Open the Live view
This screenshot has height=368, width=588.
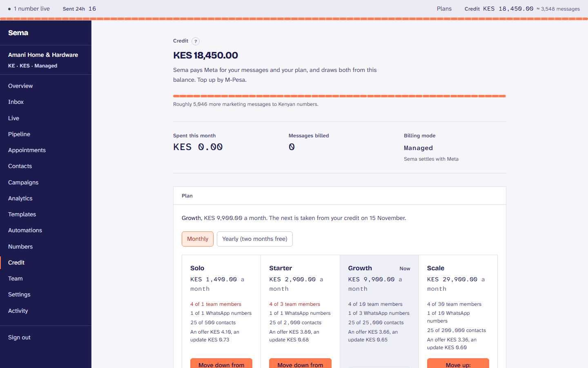coord(13,118)
